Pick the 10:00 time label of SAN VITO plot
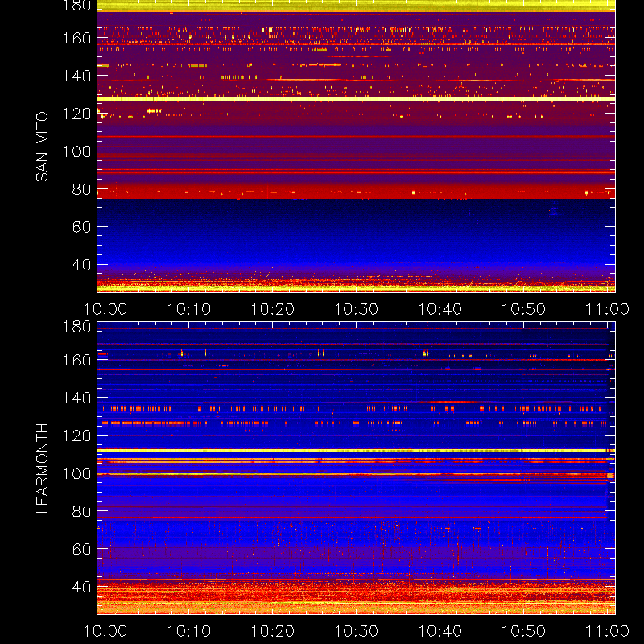This screenshot has height=644, width=644. 105,309
